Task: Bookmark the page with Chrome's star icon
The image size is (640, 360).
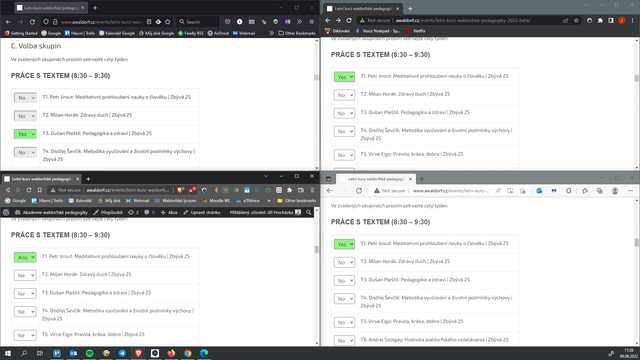Action: point(576,20)
